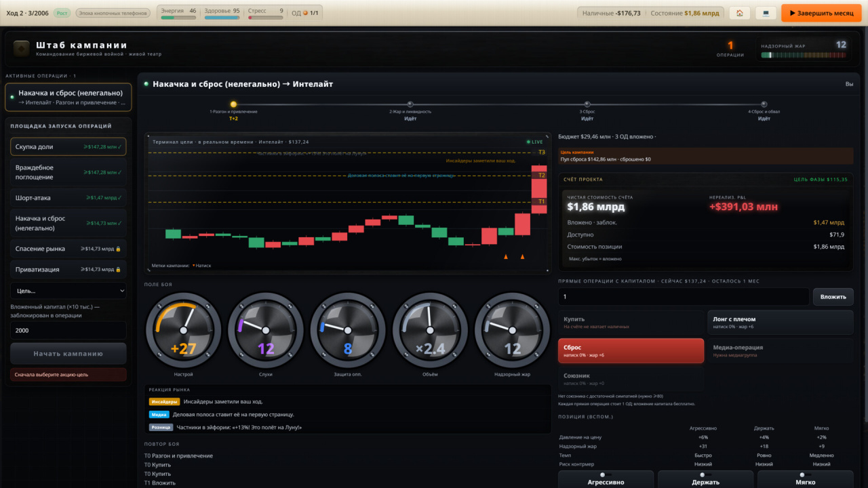This screenshot has width=868, height=488.
Task: Select the locked Приватизация operation
Action: [x=68, y=270]
